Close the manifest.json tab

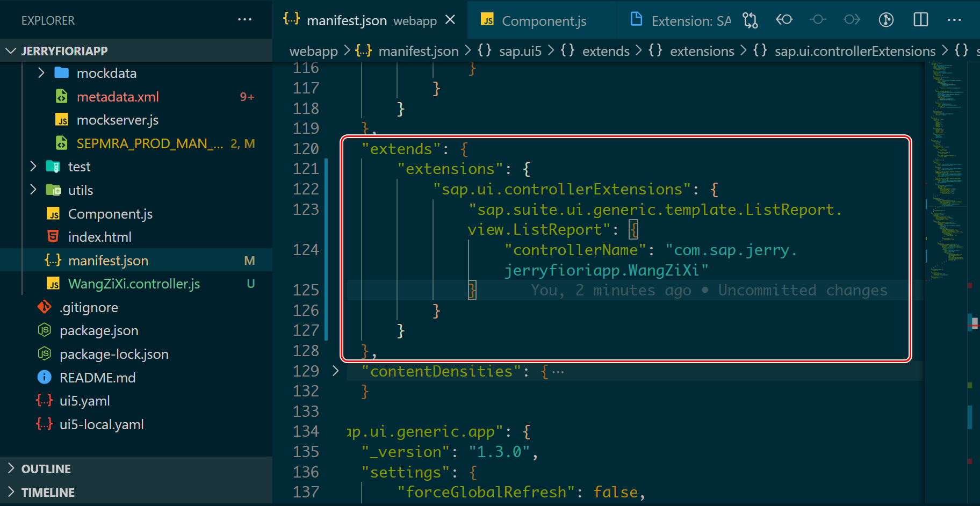click(450, 20)
